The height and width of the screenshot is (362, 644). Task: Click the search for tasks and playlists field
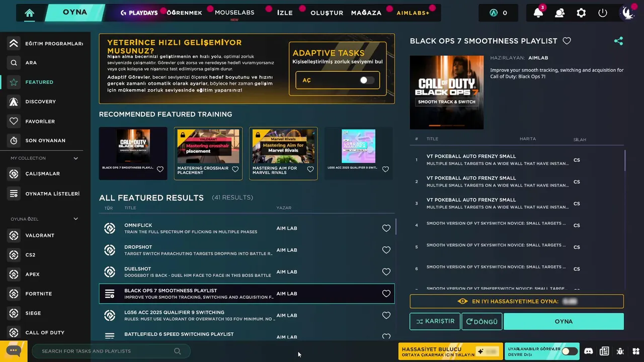(111, 351)
